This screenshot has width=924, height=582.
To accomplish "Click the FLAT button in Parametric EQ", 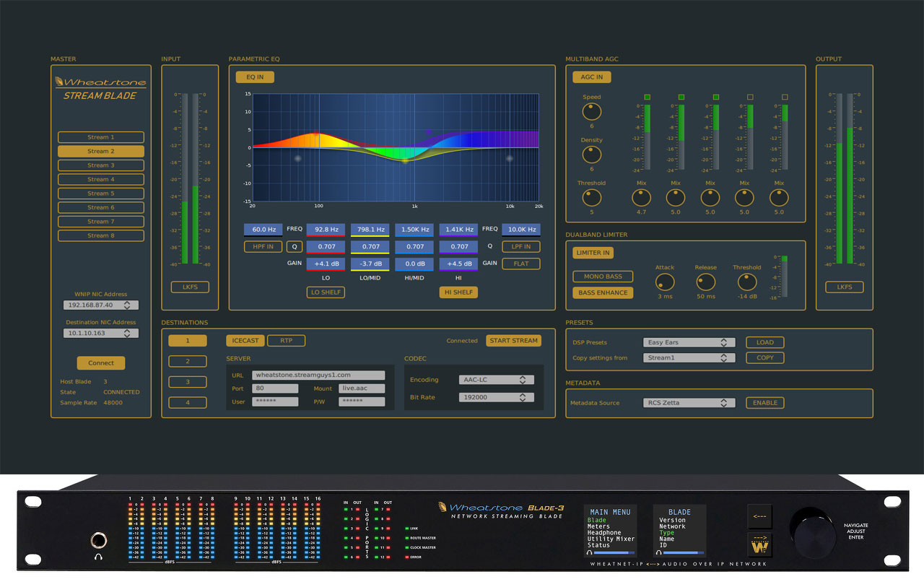I will click(521, 264).
